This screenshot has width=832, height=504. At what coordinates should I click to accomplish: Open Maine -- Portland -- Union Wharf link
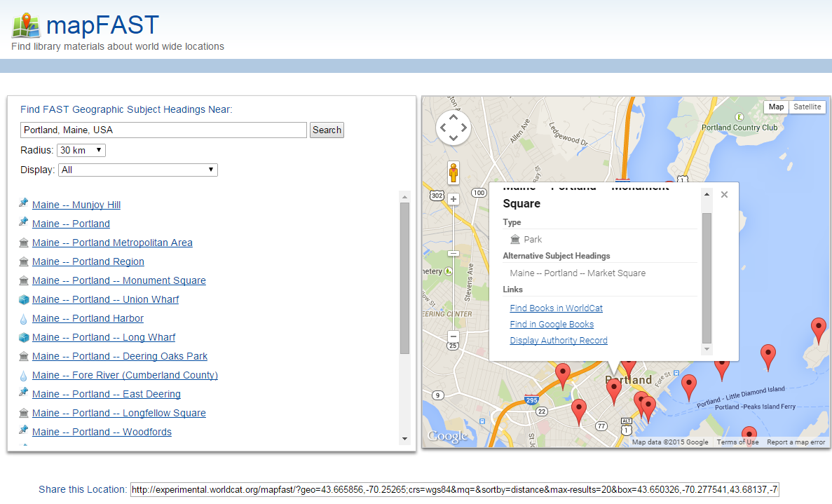click(106, 299)
